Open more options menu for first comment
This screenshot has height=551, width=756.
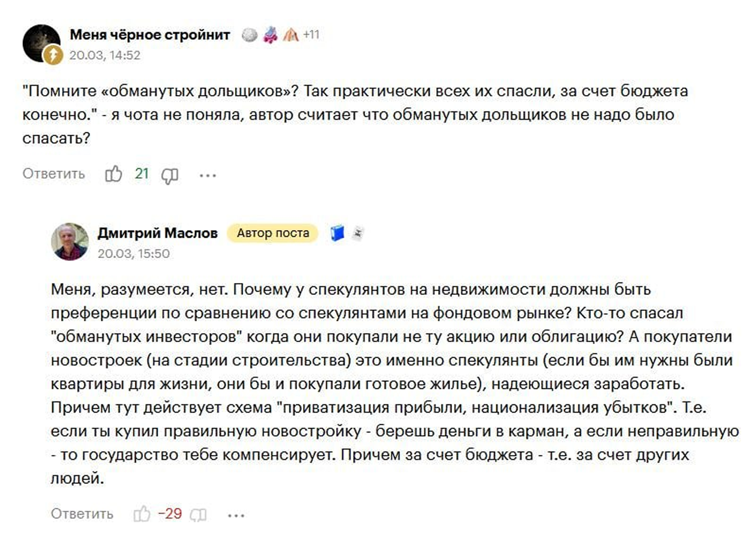coord(207,175)
